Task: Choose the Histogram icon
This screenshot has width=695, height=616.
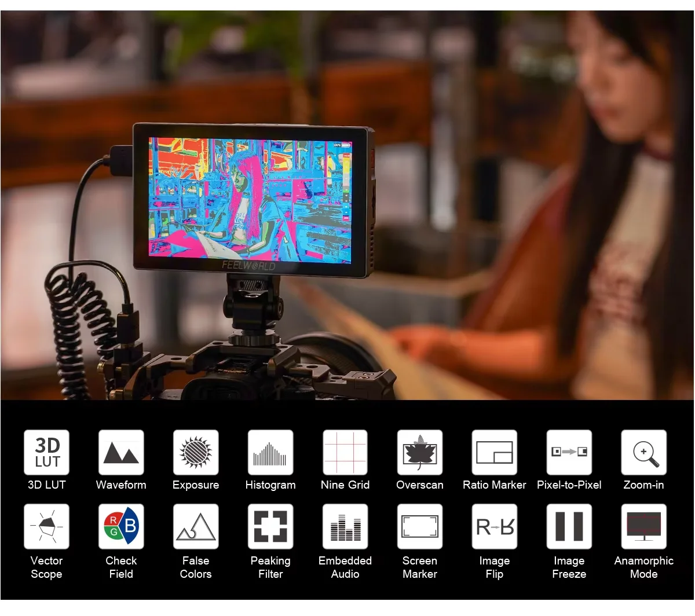Action: point(270,452)
